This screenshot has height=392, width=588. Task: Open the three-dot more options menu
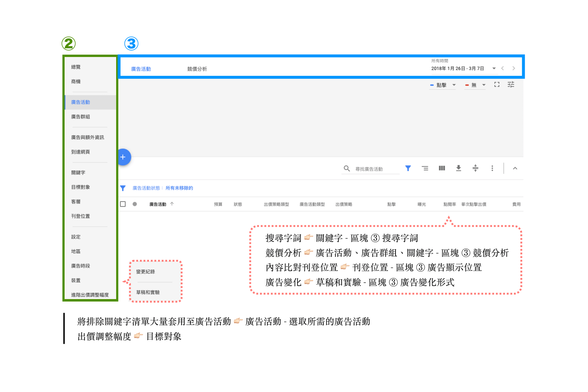click(492, 168)
